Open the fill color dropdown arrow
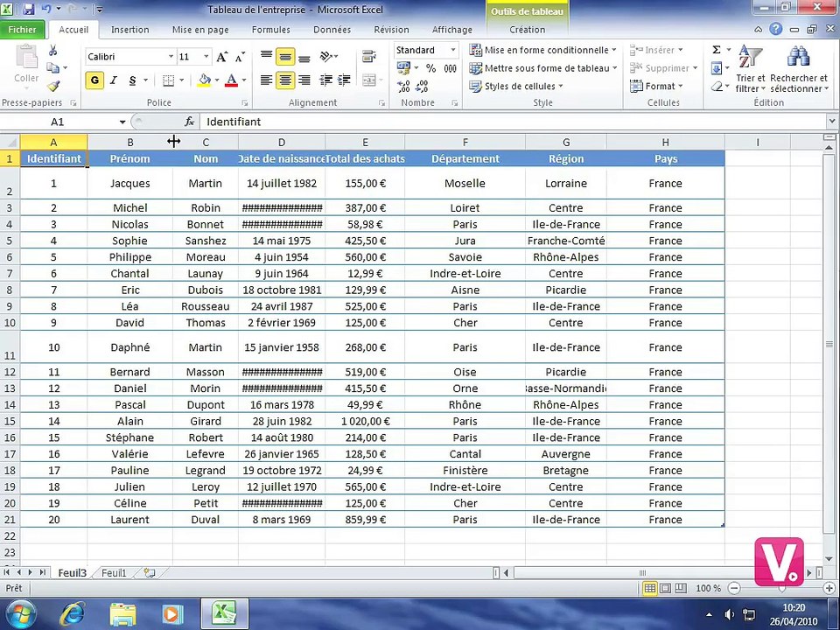840x630 pixels. [x=216, y=80]
